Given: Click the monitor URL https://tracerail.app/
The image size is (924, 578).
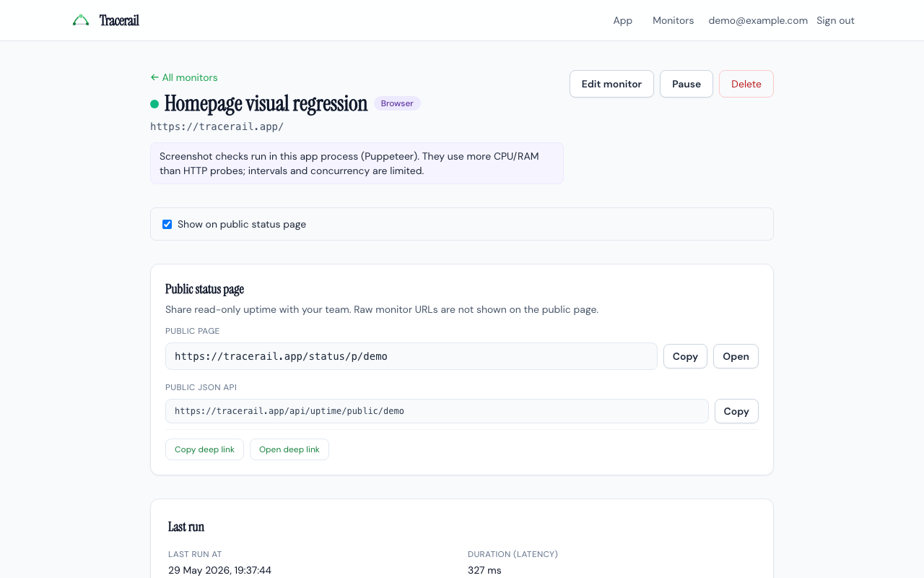Looking at the screenshot, I should coord(217,126).
